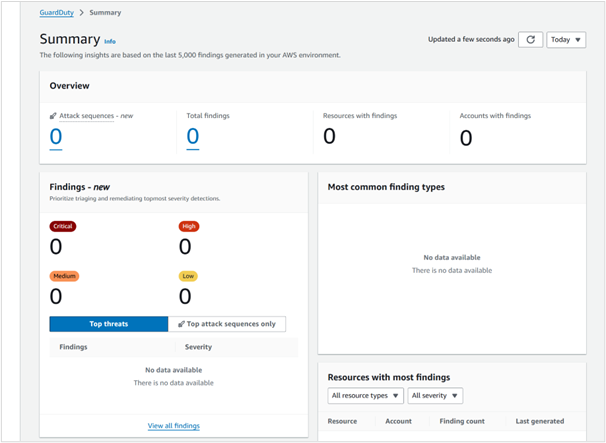Click the Severity column header
This screenshot has height=443, width=606.
click(198, 347)
